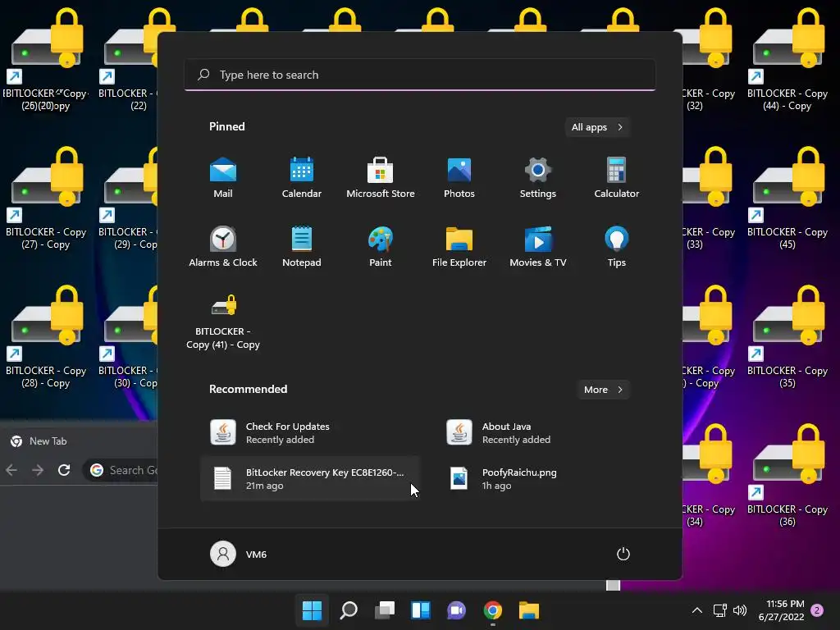
Task: Launch Notepad
Action: tap(302, 246)
